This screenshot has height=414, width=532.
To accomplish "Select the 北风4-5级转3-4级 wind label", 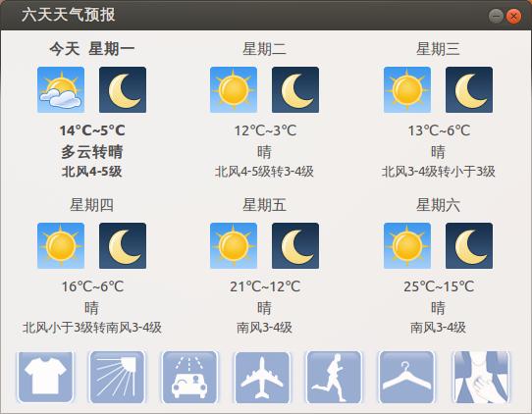I will coord(264,172).
